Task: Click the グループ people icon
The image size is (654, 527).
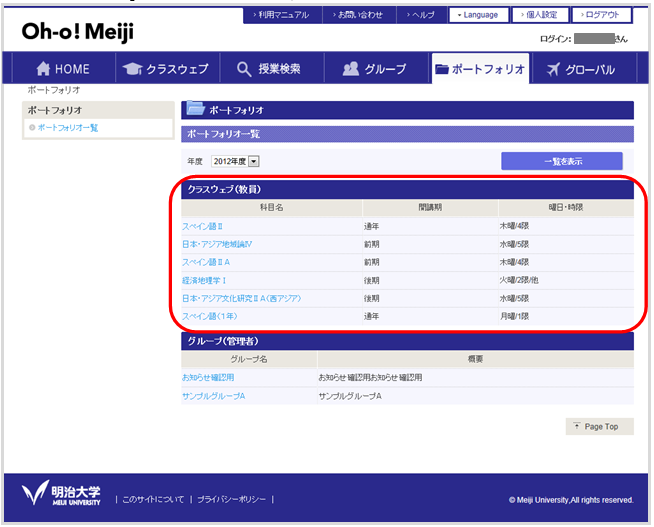Action: [350, 69]
